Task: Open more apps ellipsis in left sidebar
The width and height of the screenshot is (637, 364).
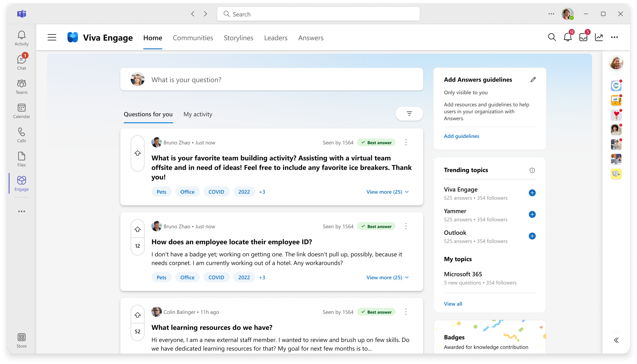Action: (21, 211)
